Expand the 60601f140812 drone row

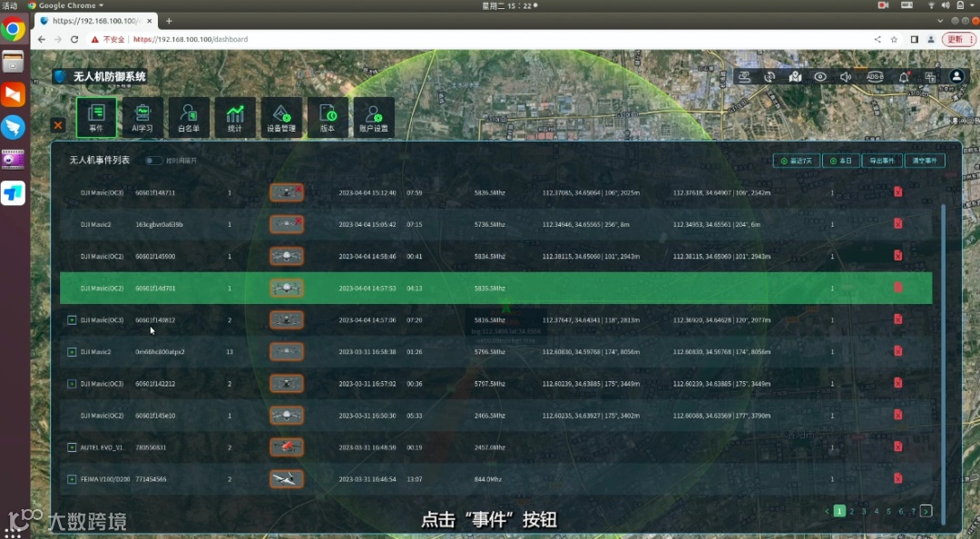72,320
